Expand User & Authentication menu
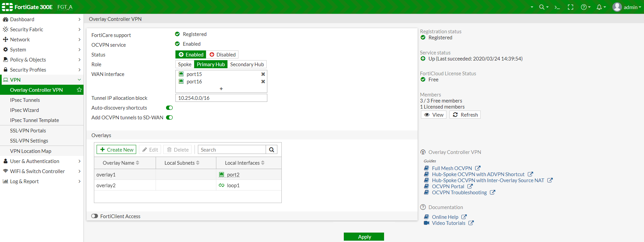This screenshot has height=242, width=644. pos(42,161)
